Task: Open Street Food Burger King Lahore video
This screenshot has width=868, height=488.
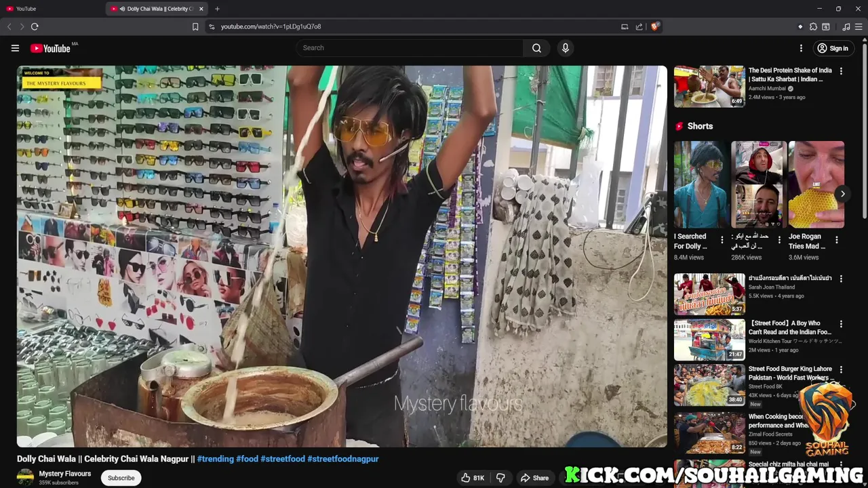Action: tap(709, 385)
